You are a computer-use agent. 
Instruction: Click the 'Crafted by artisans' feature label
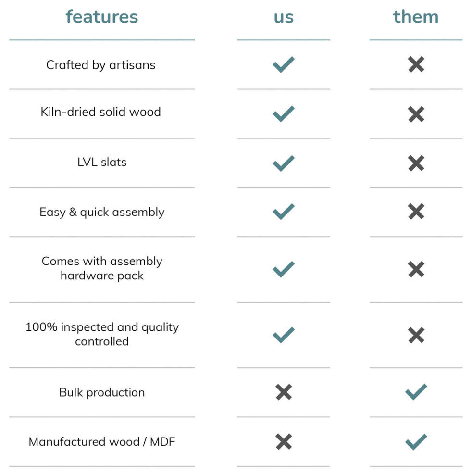[101, 65]
